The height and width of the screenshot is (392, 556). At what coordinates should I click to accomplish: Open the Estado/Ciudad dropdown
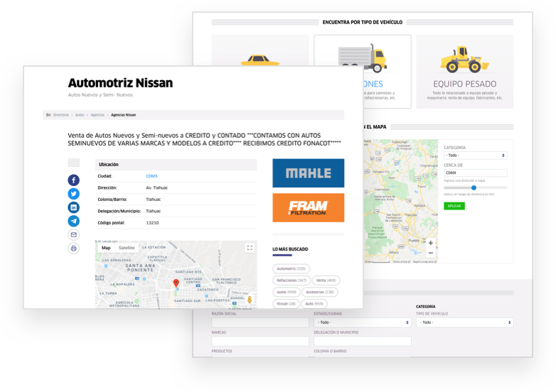(363, 322)
